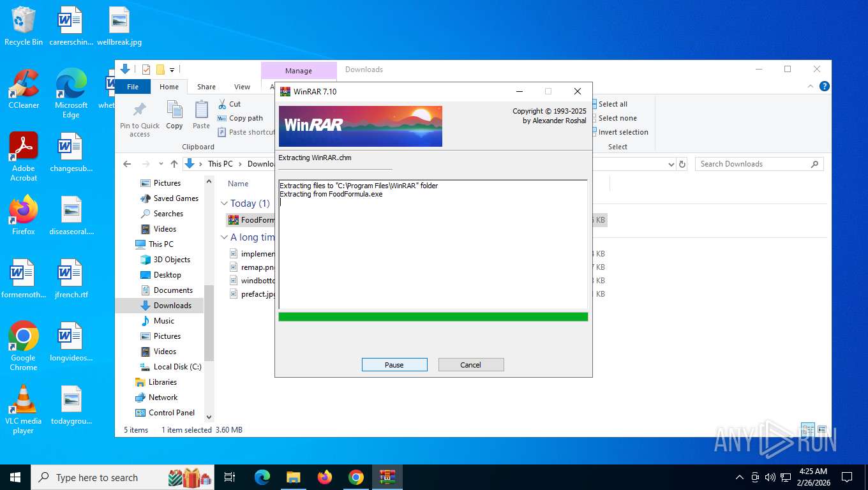Screen dimensions: 868x490
Task: Open the Windows Start menu
Action: [15, 477]
